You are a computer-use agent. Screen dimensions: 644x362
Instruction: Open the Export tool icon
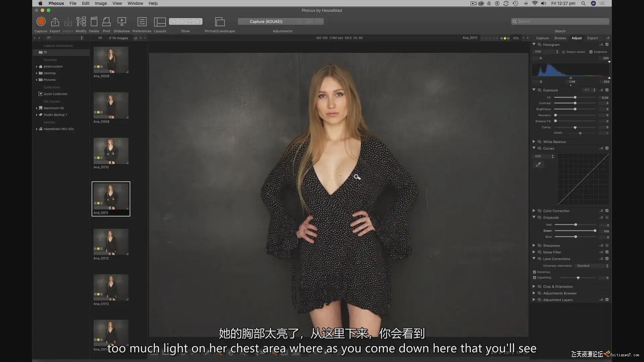55,22
